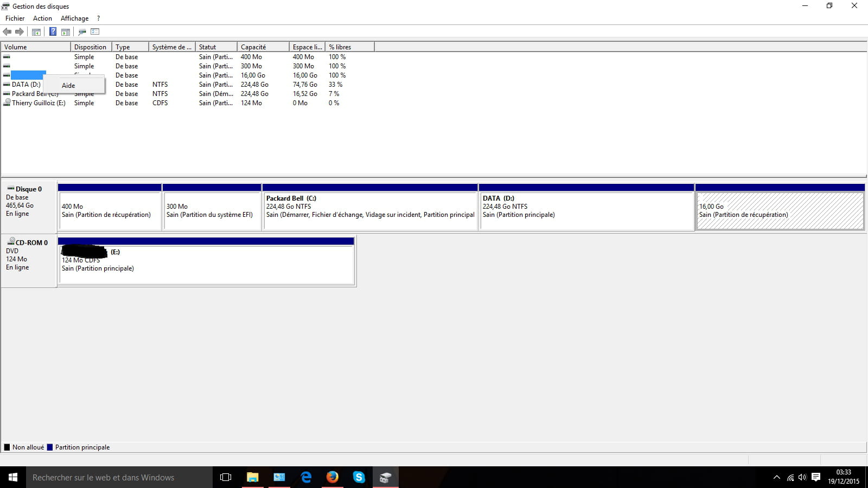Click the 33 % free cell
868x488 pixels.
pyautogui.click(x=335, y=85)
